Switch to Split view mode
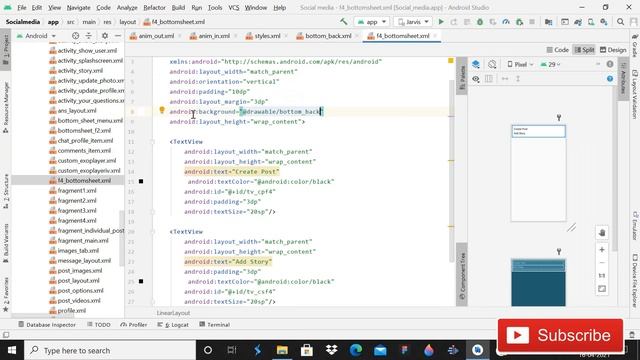640x360 pixels. click(x=584, y=50)
